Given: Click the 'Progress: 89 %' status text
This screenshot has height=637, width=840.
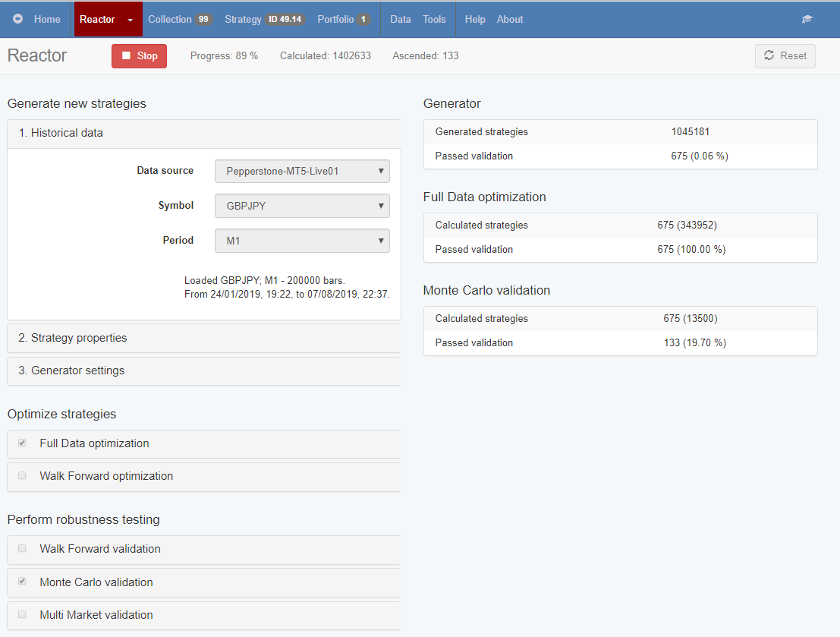Looking at the screenshot, I should click(224, 55).
